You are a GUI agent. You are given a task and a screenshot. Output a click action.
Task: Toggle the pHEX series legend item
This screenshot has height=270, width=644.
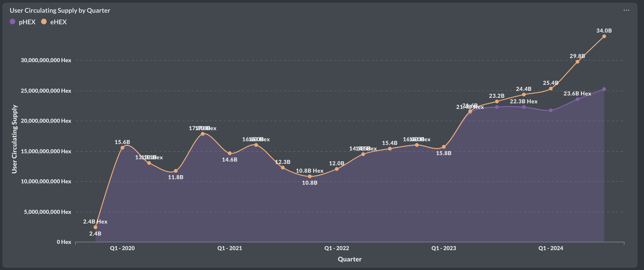(x=22, y=22)
